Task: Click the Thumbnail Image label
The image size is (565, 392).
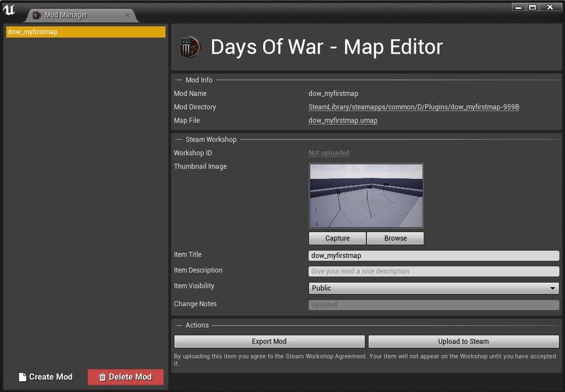Action: (x=200, y=167)
